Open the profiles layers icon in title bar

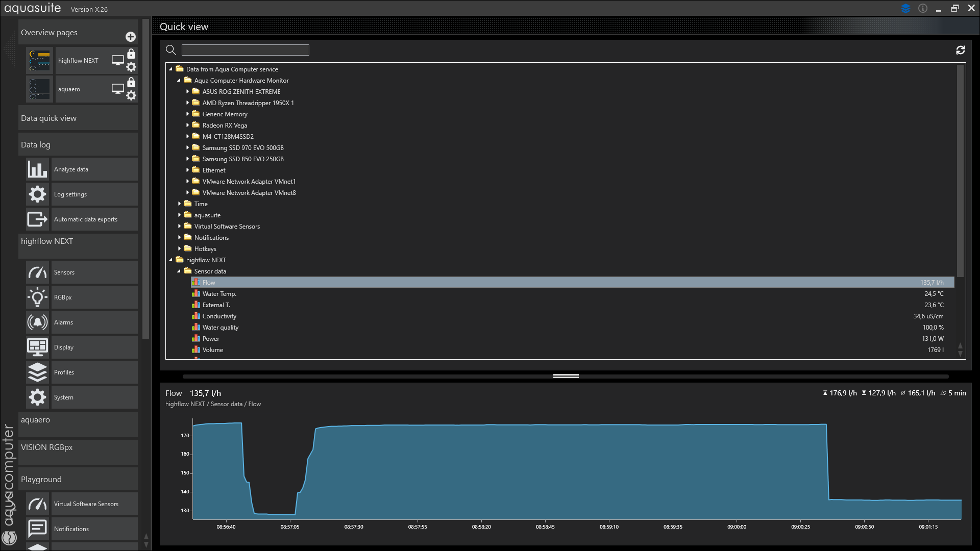click(x=906, y=8)
